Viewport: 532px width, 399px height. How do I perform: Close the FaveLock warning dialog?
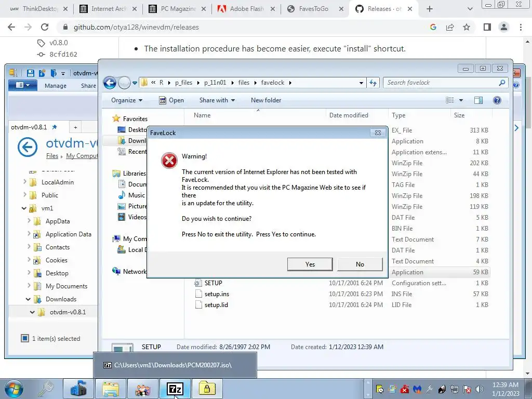pos(378,132)
